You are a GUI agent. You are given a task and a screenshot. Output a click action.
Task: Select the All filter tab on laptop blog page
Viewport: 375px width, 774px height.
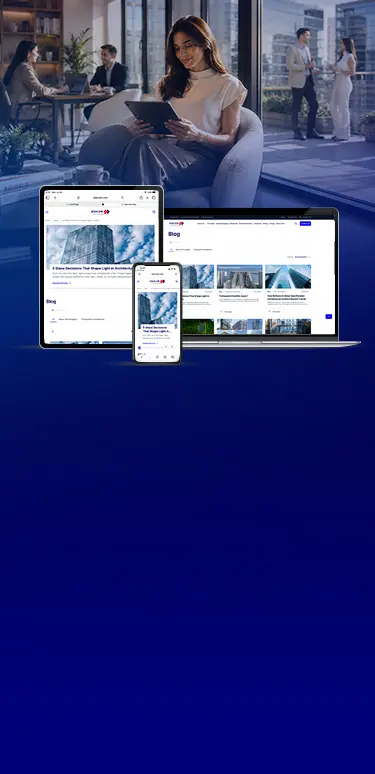coord(171,249)
